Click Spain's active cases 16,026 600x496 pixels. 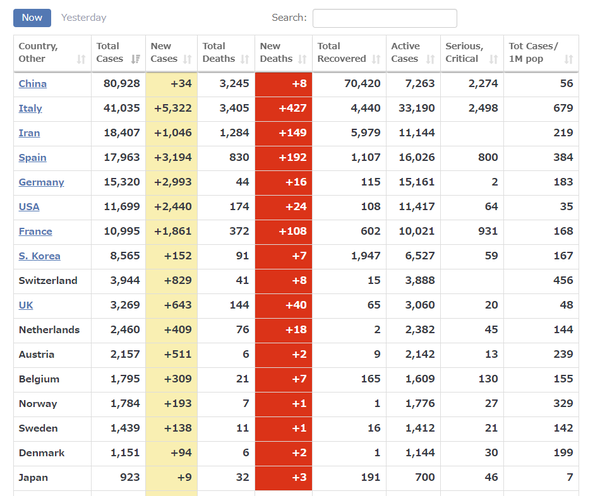click(417, 158)
